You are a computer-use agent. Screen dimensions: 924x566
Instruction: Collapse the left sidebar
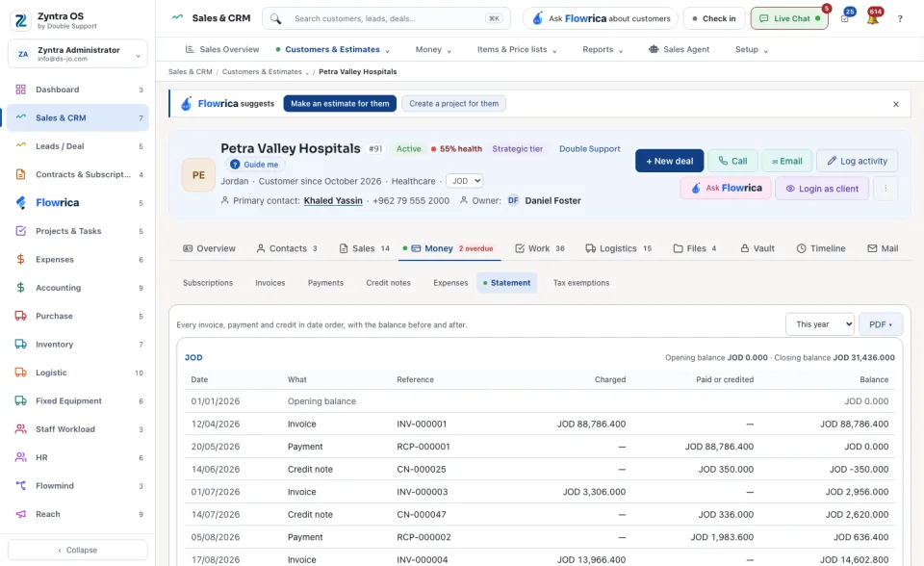(x=78, y=550)
